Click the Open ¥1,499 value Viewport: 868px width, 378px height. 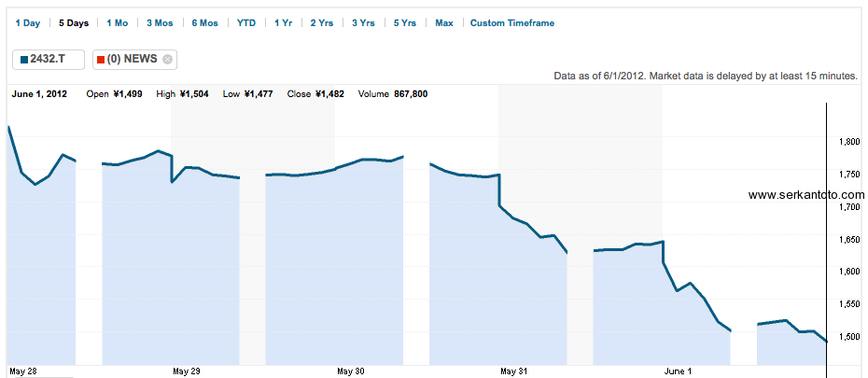[x=115, y=94]
